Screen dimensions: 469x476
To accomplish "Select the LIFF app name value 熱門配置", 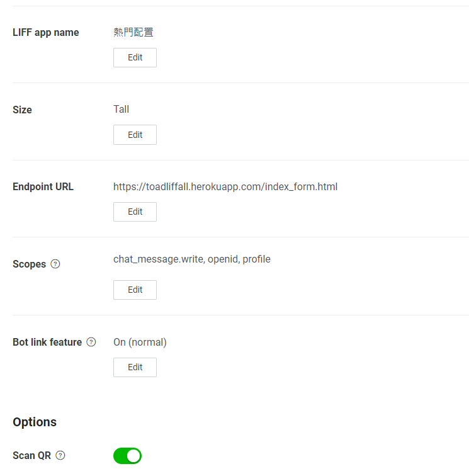I will point(133,32).
